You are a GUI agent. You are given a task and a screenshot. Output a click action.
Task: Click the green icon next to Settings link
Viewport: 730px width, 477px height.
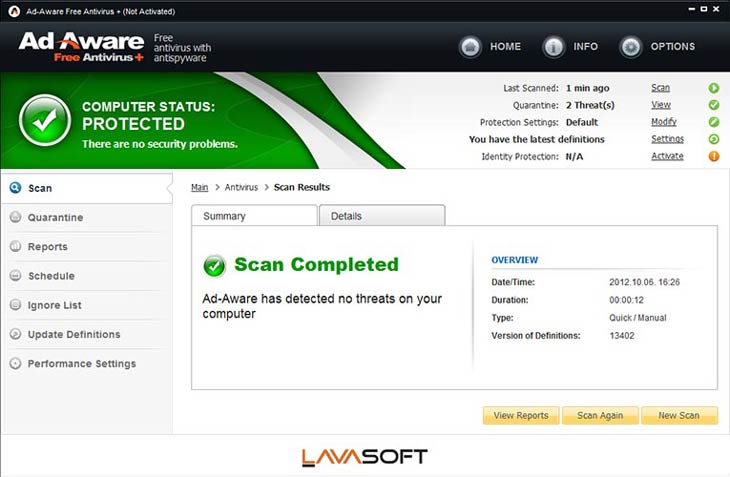(713, 139)
